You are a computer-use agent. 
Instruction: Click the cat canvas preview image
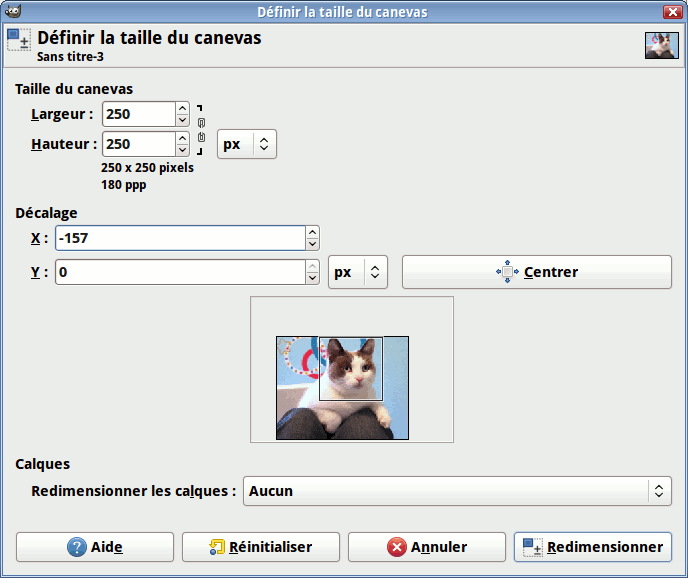(342, 388)
